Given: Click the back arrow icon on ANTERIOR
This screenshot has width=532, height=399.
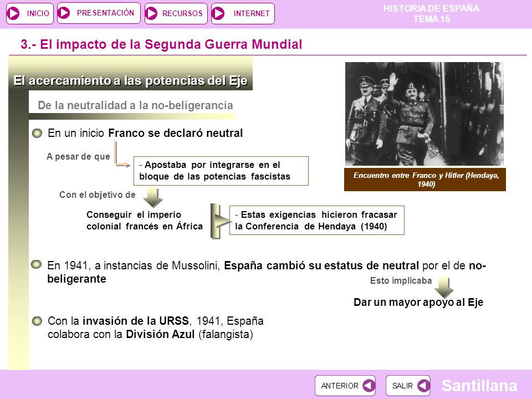Looking at the screenshot, I should [x=369, y=386].
